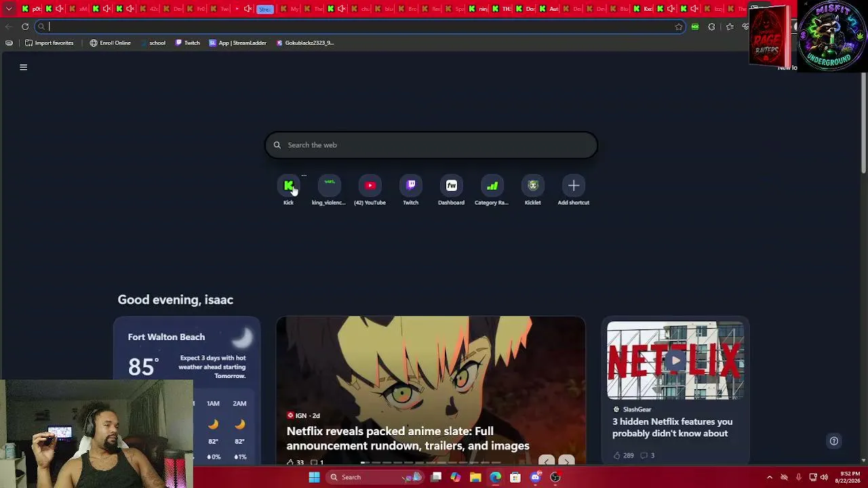The image size is (868, 488).
Task: Go to previous news carousel story
Action: tap(546, 462)
